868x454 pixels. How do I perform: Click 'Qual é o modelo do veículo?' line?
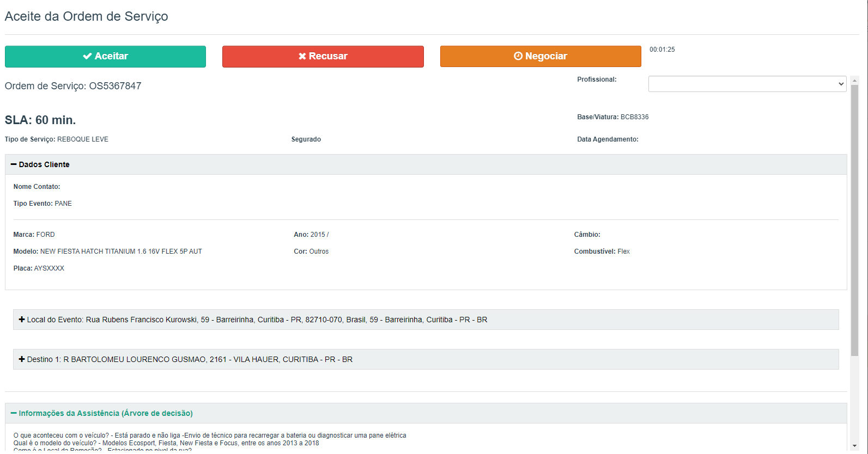(x=166, y=443)
